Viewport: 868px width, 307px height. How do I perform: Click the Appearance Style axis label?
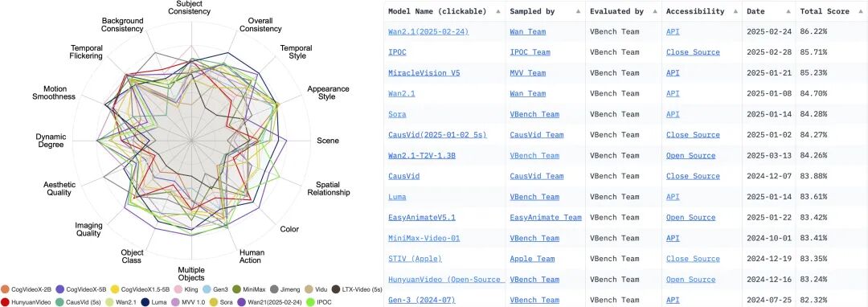(x=328, y=93)
